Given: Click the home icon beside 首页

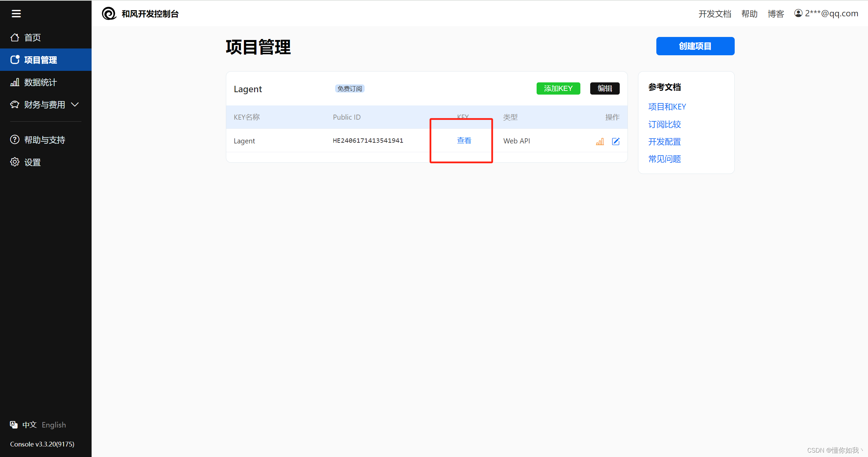Looking at the screenshot, I should coord(15,37).
